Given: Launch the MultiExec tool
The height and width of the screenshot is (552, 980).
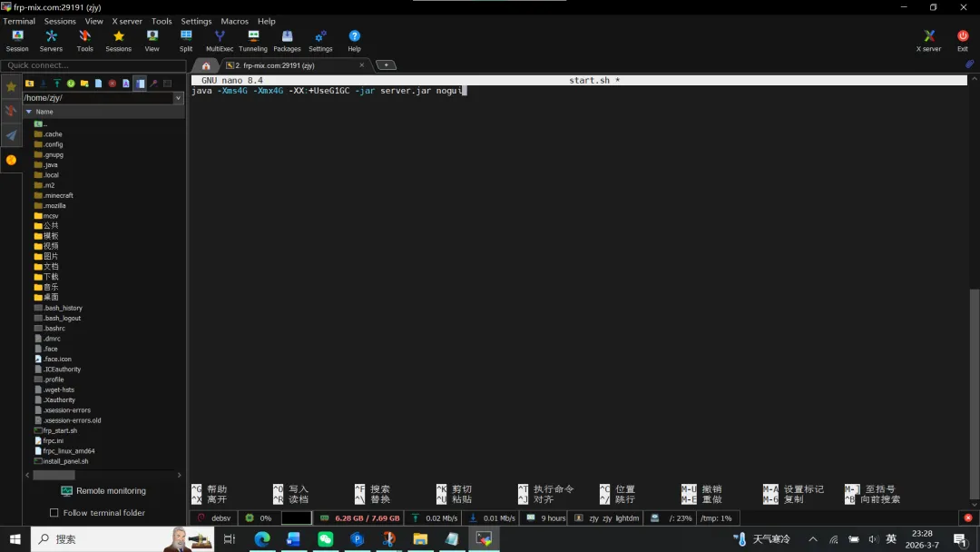Looking at the screenshot, I should 220,41.
